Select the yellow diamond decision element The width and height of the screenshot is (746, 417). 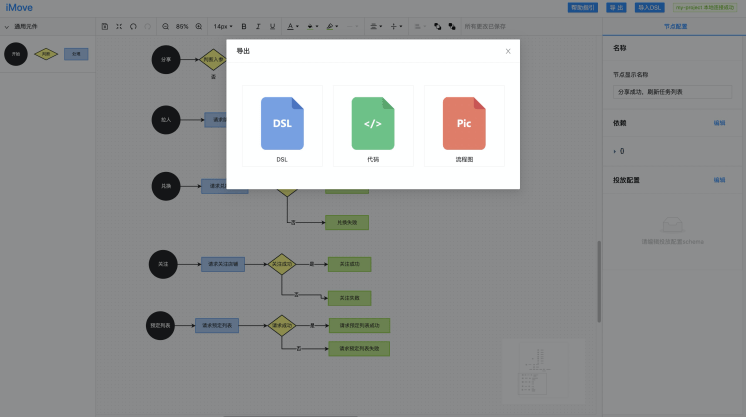click(46, 54)
